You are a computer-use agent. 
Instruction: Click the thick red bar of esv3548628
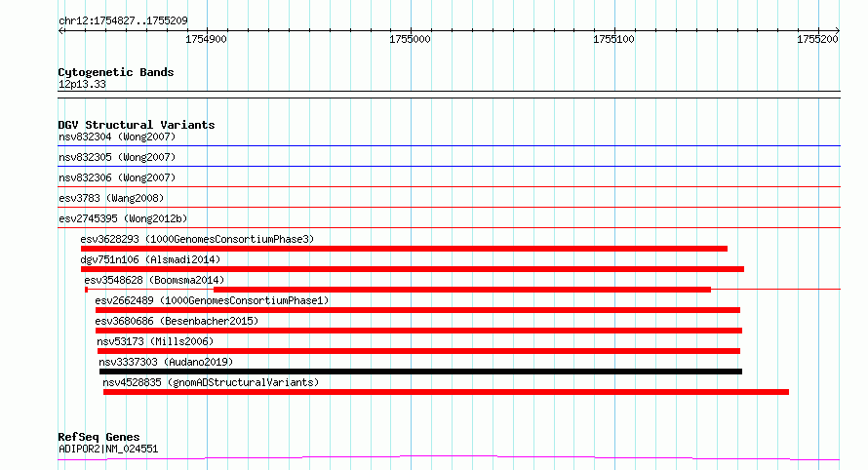point(462,290)
